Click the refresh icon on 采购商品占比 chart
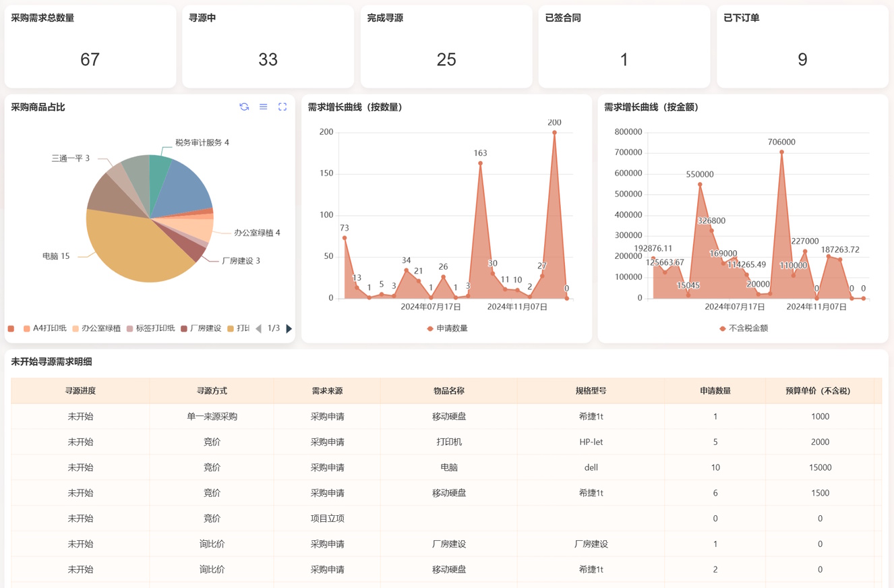Screen dimensions: 894x588 point(244,107)
